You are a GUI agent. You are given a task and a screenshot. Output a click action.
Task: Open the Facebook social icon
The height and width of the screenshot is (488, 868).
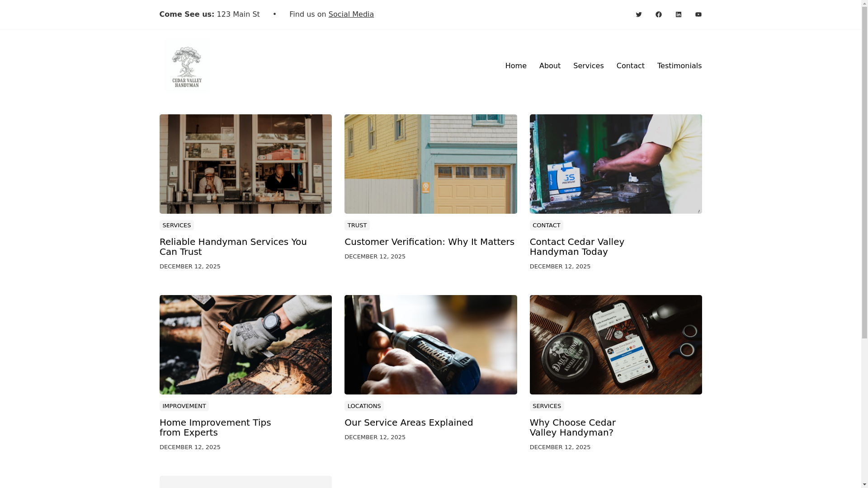coord(658,14)
